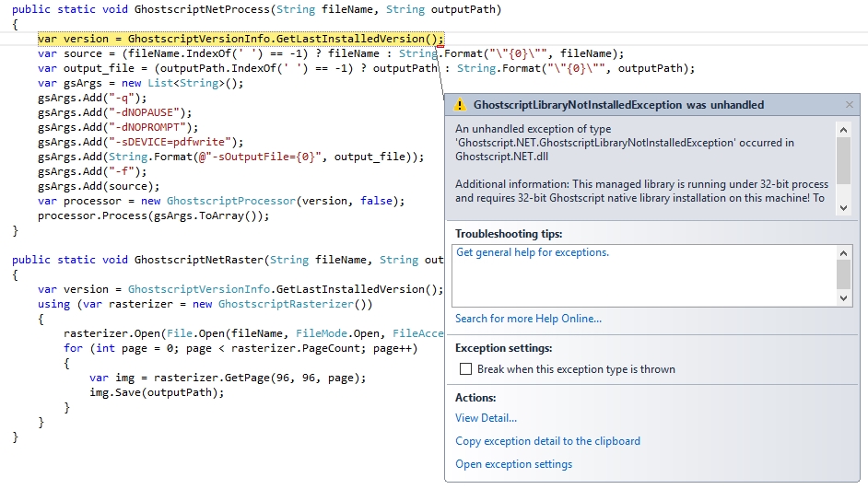Image resolution: width=868 pixels, height=489 pixels.
Task: Click Search for more Help Online link
Action: [x=528, y=319]
